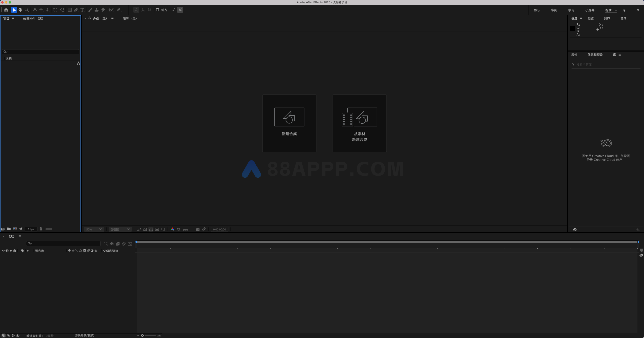Toggle world axis mode button
This screenshot has width=644, height=338.
pyautogui.click(x=143, y=10)
